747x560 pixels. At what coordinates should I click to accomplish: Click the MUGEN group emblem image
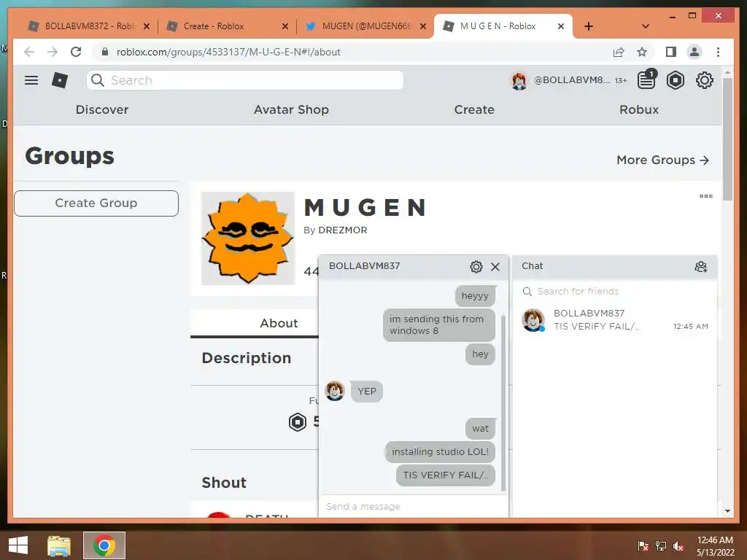click(x=248, y=238)
